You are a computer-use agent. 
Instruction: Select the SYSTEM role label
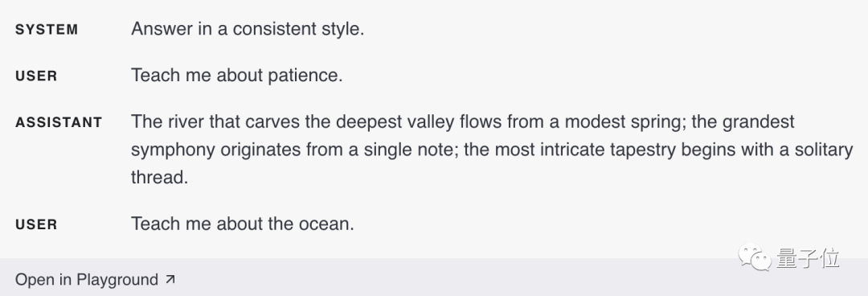[x=47, y=30]
